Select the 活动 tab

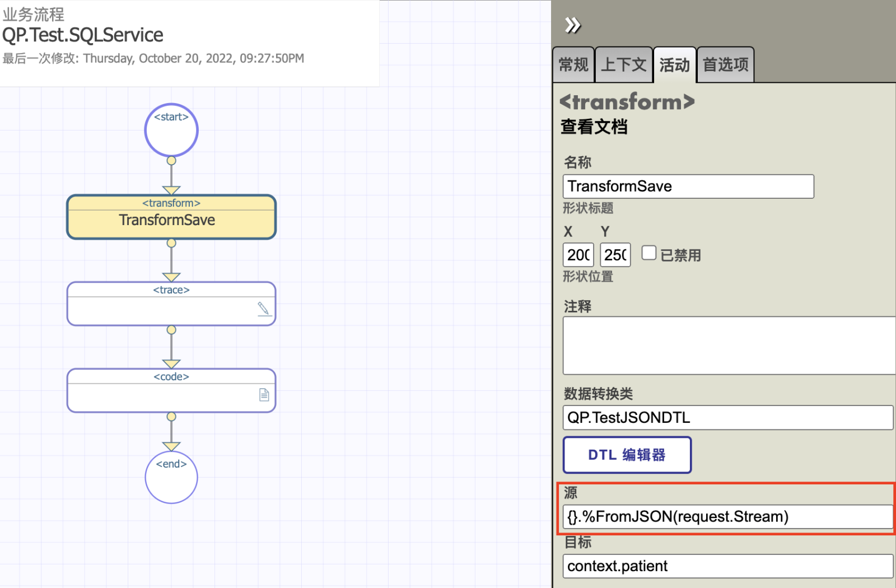[x=674, y=65]
